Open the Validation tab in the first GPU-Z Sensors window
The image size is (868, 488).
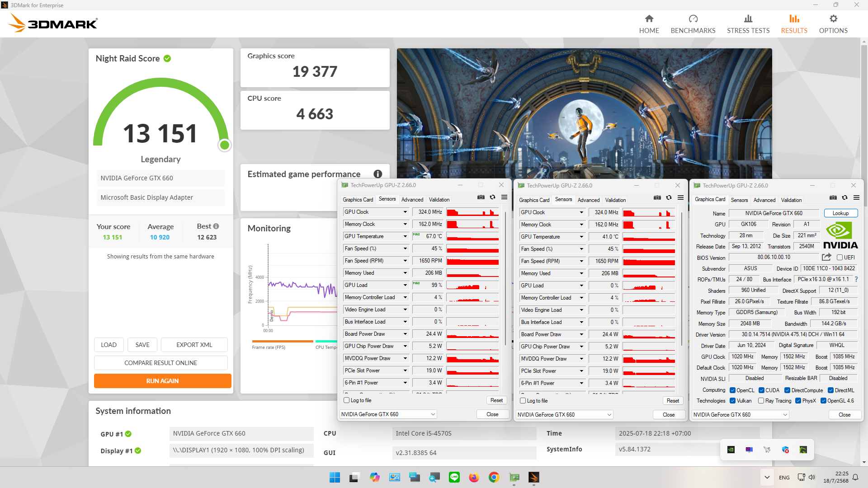pyautogui.click(x=439, y=200)
